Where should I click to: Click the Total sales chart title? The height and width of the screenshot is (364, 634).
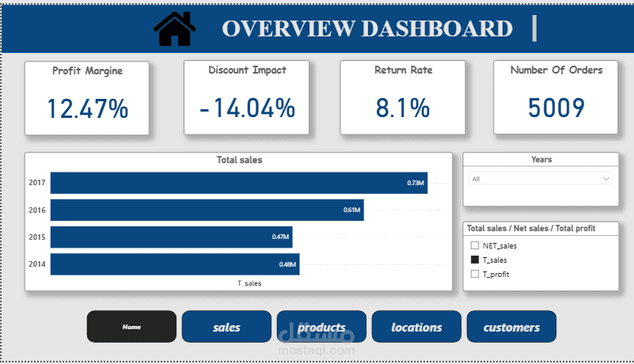coord(239,160)
